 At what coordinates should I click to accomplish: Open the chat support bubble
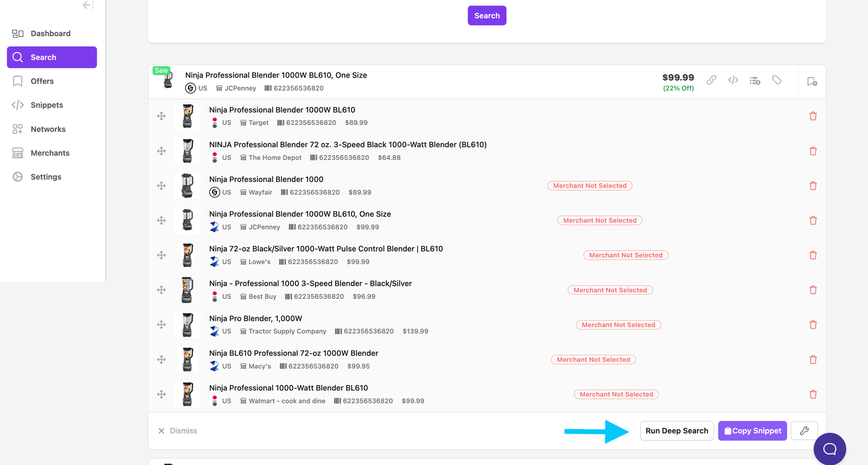[x=830, y=449]
